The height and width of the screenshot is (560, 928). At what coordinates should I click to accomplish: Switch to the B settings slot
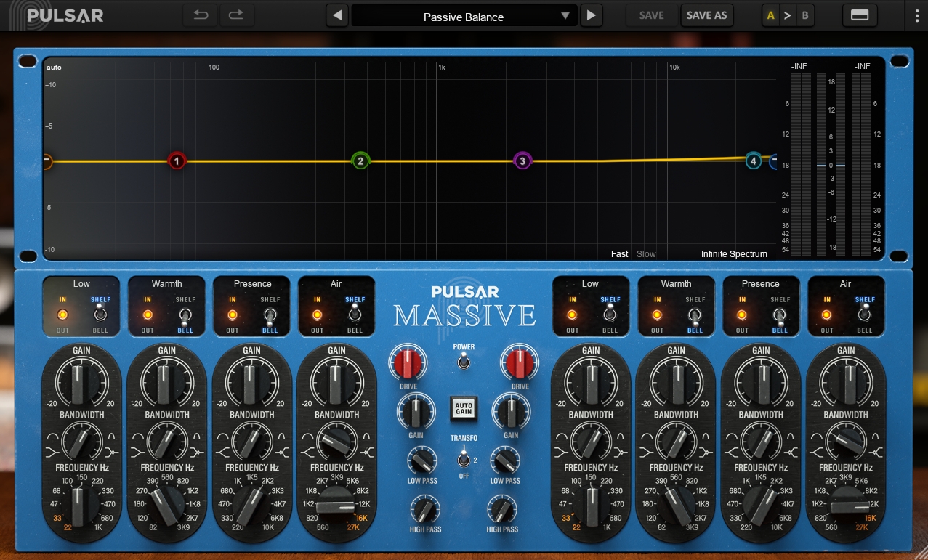(804, 16)
